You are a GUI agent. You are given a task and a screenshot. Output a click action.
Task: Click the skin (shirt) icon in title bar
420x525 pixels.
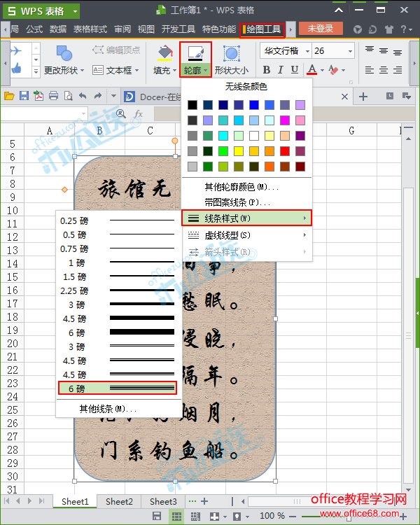coord(389,29)
